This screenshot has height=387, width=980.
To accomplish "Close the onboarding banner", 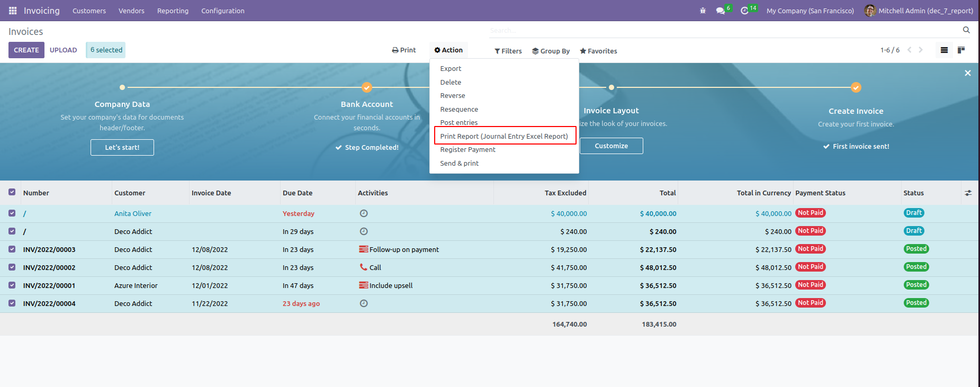I will click(968, 73).
